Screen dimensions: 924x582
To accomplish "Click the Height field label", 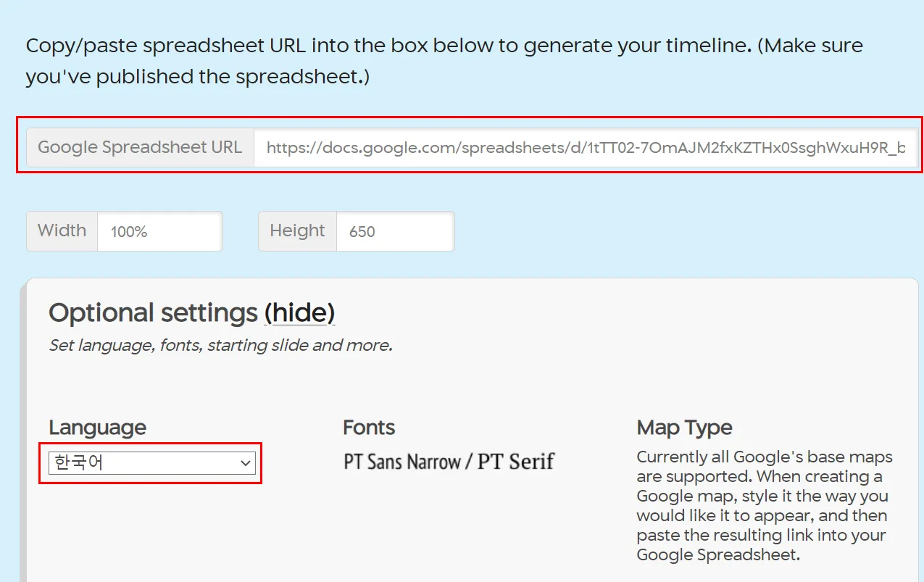I will pyautogui.click(x=297, y=231).
